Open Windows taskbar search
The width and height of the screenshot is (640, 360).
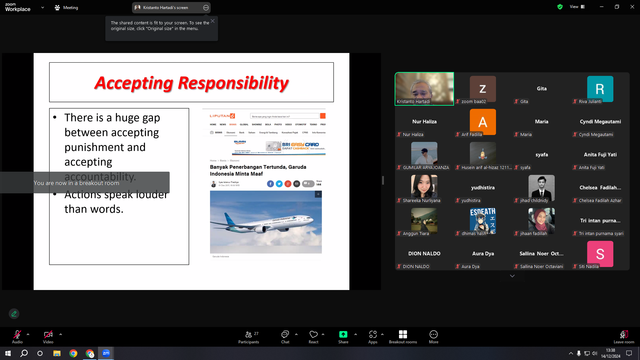[24, 353]
